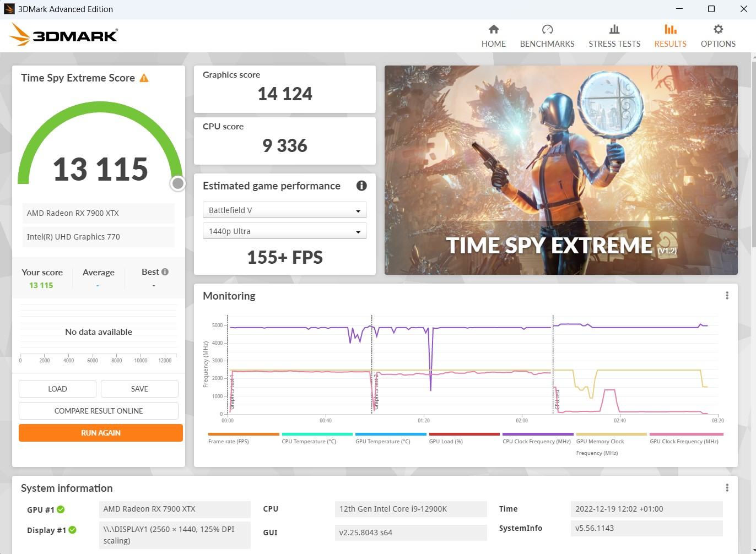Open Options via the gear icon
Image resolution: width=756 pixels, height=554 pixels.
point(718,29)
